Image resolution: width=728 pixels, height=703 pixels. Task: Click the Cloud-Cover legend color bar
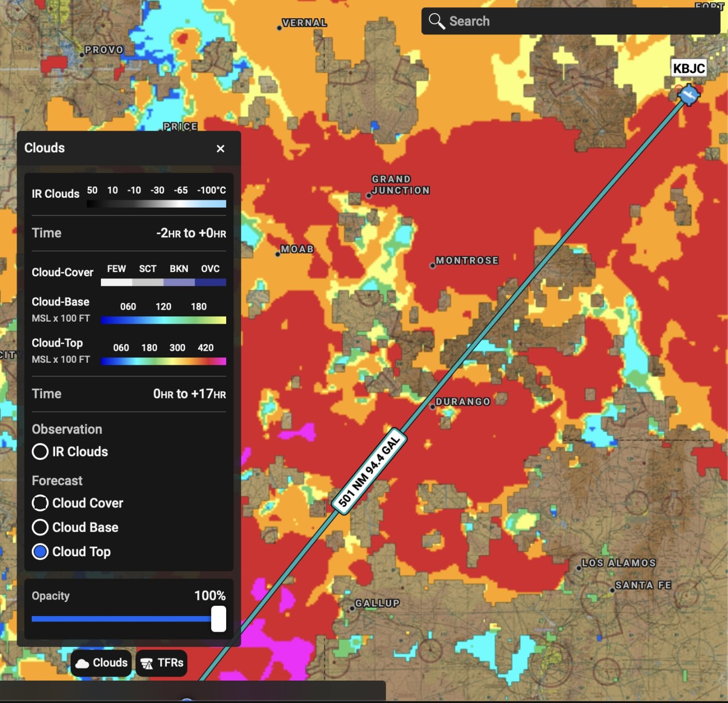[163, 283]
